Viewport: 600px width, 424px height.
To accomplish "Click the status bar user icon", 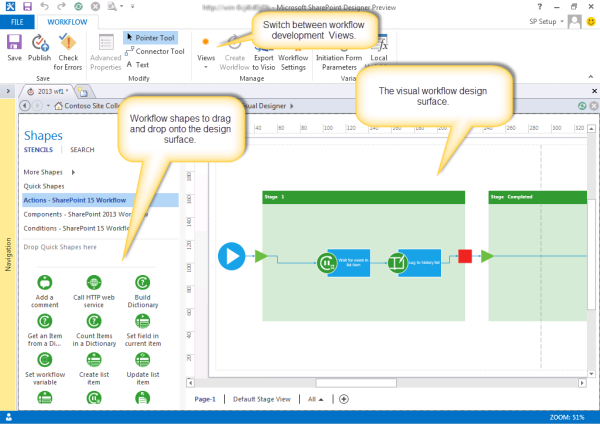I will pos(8,417).
